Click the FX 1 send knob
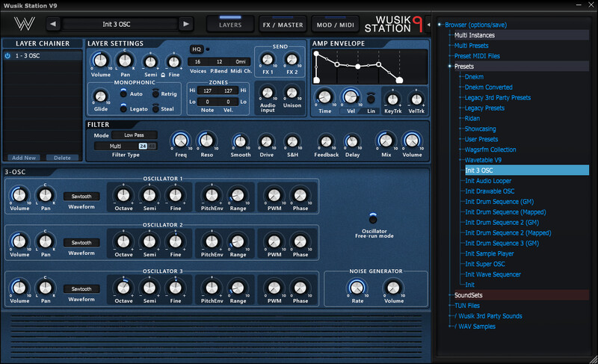The height and width of the screenshot is (364, 598). tap(268, 60)
